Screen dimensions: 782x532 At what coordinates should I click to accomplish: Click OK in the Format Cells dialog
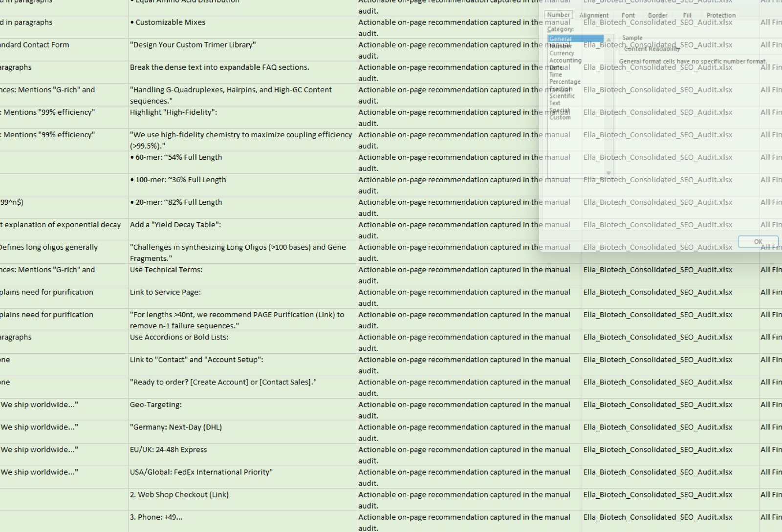coord(758,242)
